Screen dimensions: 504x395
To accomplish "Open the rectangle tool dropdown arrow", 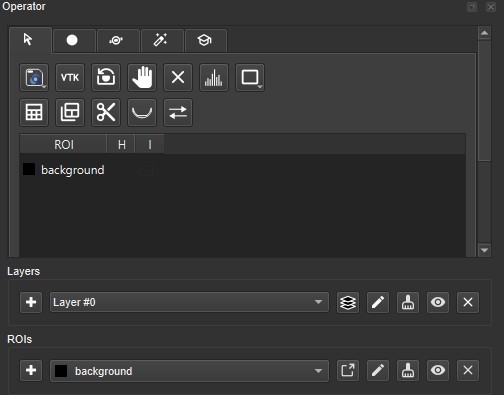I will pyautogui.click(x=260, y=87).
